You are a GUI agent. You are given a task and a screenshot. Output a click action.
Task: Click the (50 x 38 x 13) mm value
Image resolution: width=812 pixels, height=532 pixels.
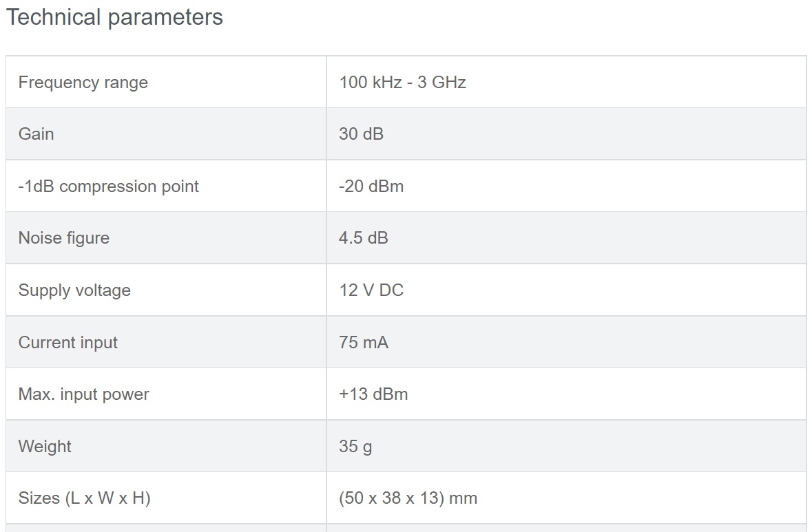[408, 498]
